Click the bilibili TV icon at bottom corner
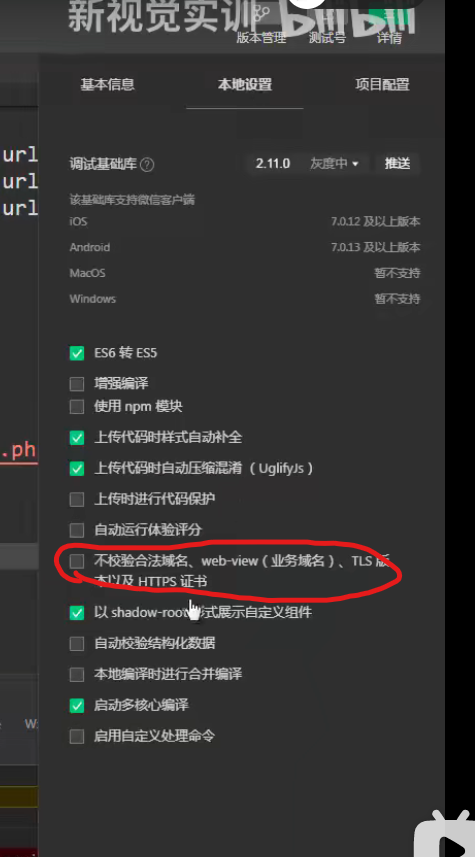 pos(444,835)
